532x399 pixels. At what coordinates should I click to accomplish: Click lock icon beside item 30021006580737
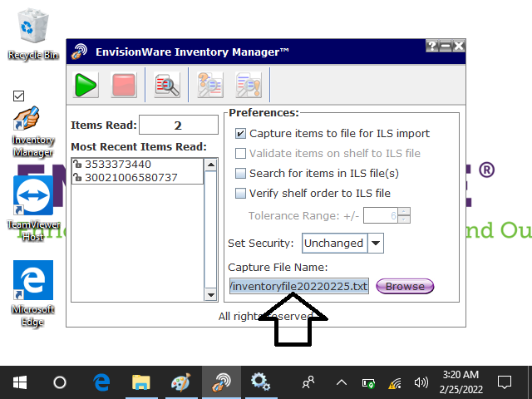77,177
